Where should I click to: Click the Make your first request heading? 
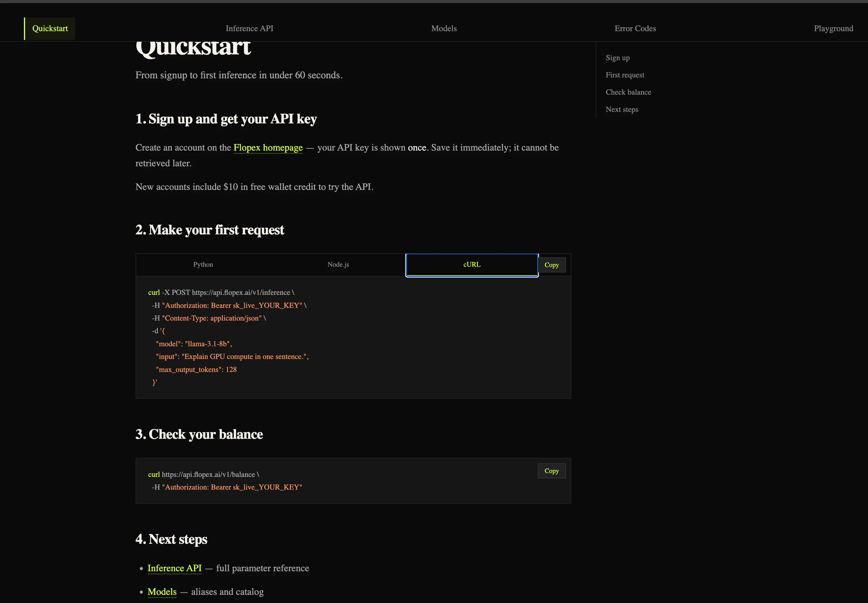(x=209, y=230)
